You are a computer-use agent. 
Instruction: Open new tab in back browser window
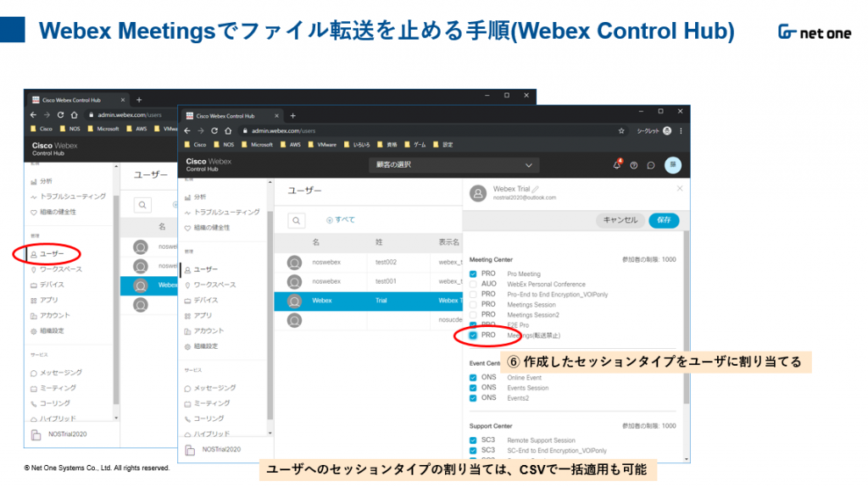pyautogui.click(x=139, y=100)
